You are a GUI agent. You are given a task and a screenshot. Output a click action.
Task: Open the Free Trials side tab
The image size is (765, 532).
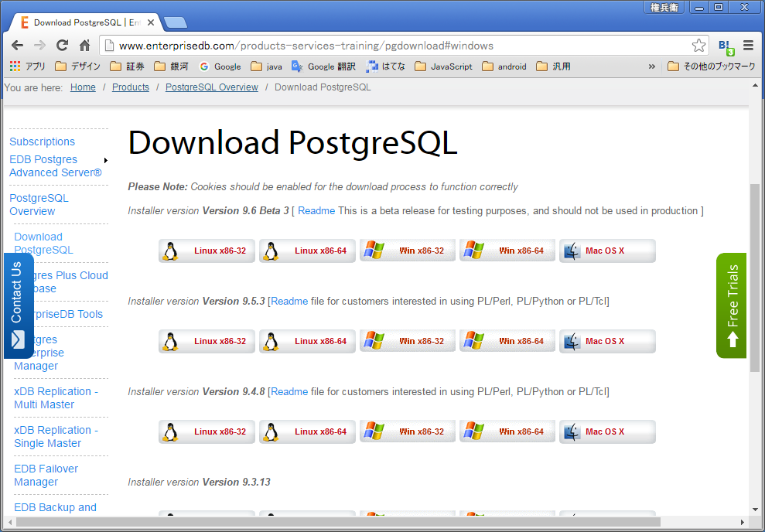[731, 305]
